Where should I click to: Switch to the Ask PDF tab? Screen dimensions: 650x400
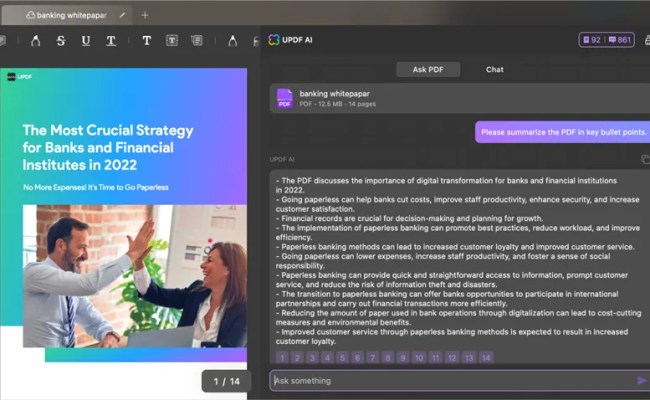[428, 69]
